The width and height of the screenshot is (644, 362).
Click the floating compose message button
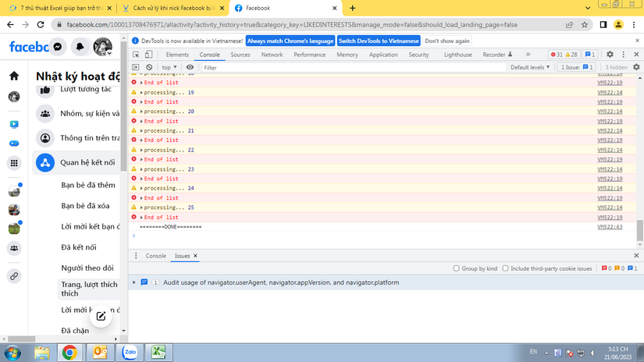click(101, 317)
